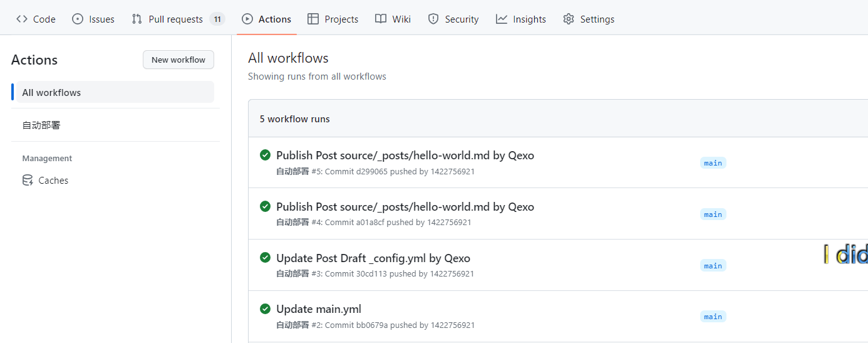This screenshot has width=868, height=343.
Task: Click the Code tab brackets icon
Action: (22, 19)
